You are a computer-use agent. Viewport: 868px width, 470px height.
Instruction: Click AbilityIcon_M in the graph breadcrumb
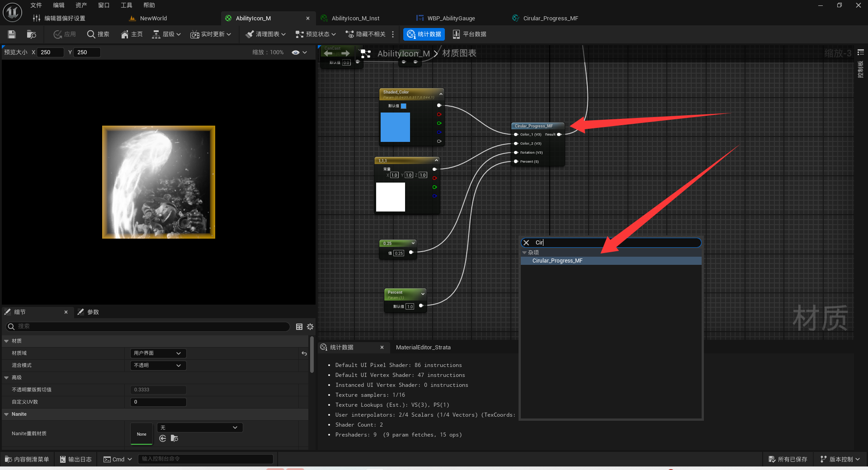pyautogui.click(x=403, y=53)
